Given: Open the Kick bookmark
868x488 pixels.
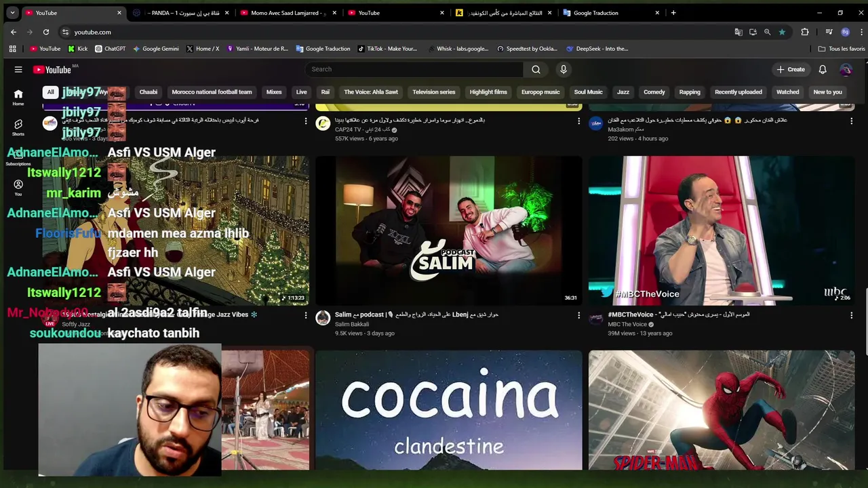Looking at the screenshot, I should pyautogui.click(x=78, y=49).
